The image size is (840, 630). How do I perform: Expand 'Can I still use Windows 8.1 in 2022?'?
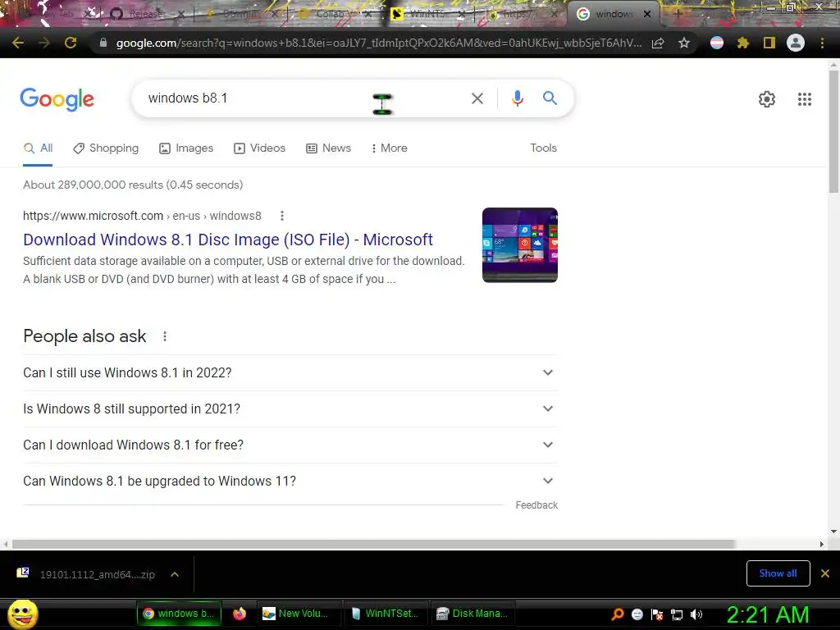[290, 373]
